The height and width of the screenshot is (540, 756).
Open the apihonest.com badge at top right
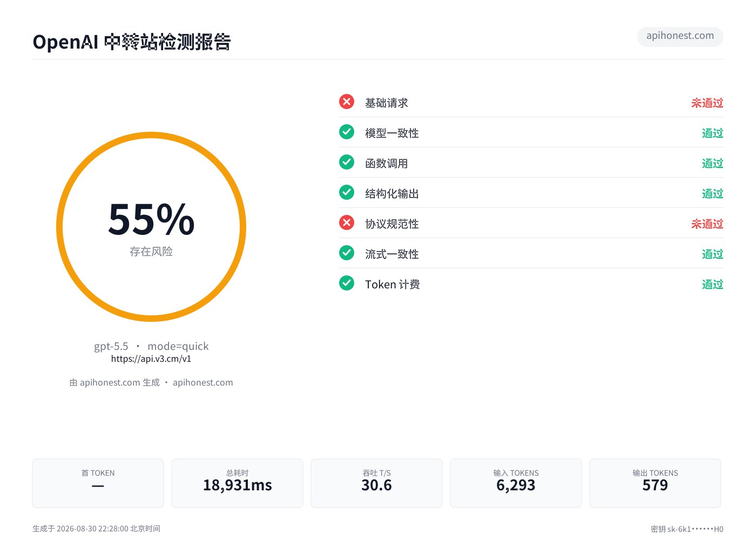point(680,36)
